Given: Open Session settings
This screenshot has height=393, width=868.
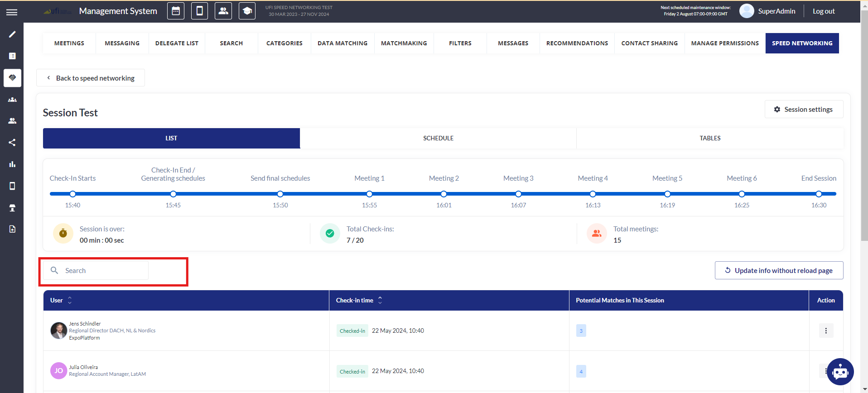Looking at the screenshot, I should click(804, 110).
